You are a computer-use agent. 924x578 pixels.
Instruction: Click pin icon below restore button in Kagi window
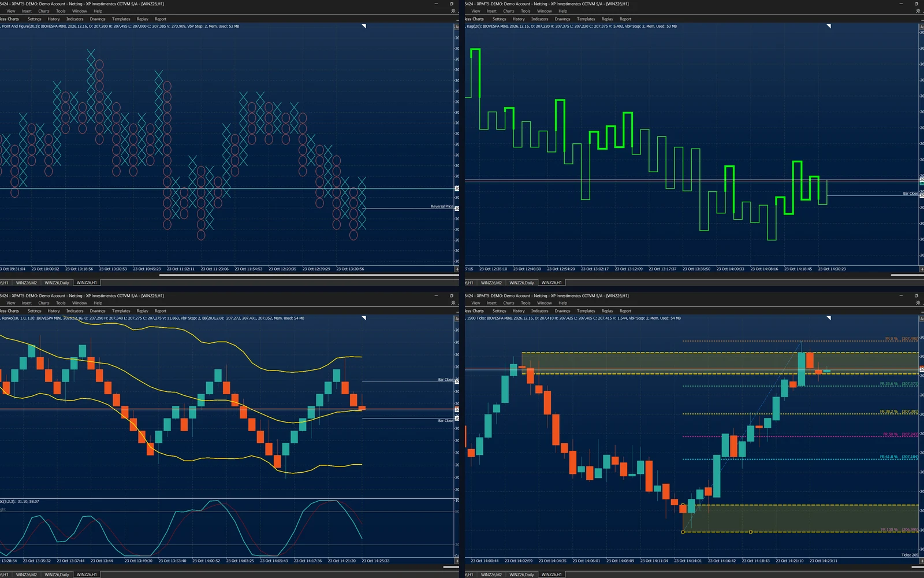[917, 11]
